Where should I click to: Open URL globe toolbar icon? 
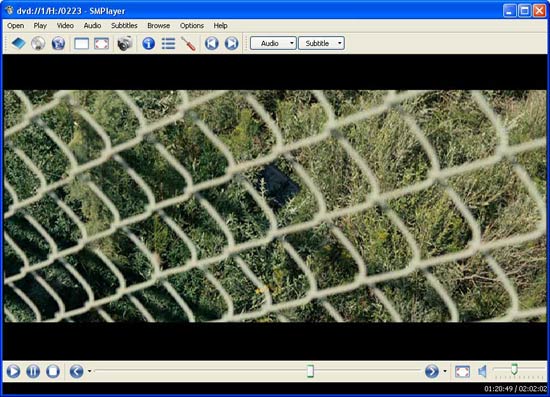(x=58, y=43)
